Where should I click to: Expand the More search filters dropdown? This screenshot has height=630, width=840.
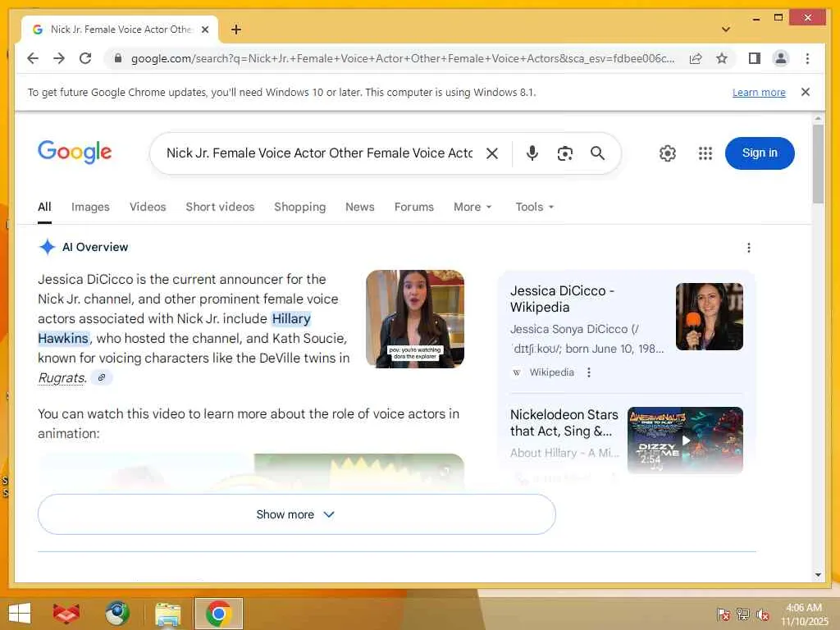click(x=472, y=208)
